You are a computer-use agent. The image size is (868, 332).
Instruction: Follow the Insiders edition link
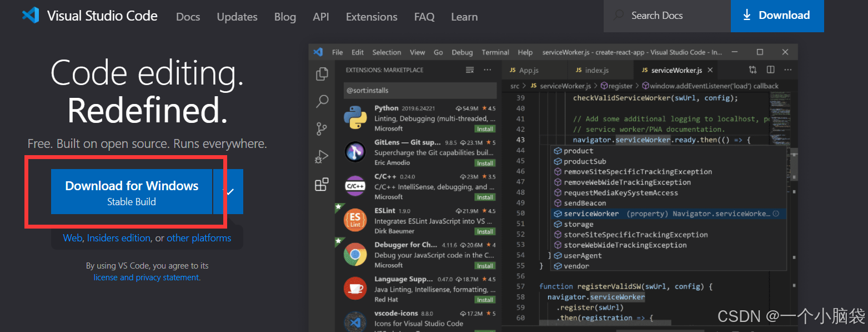point(119,238)
